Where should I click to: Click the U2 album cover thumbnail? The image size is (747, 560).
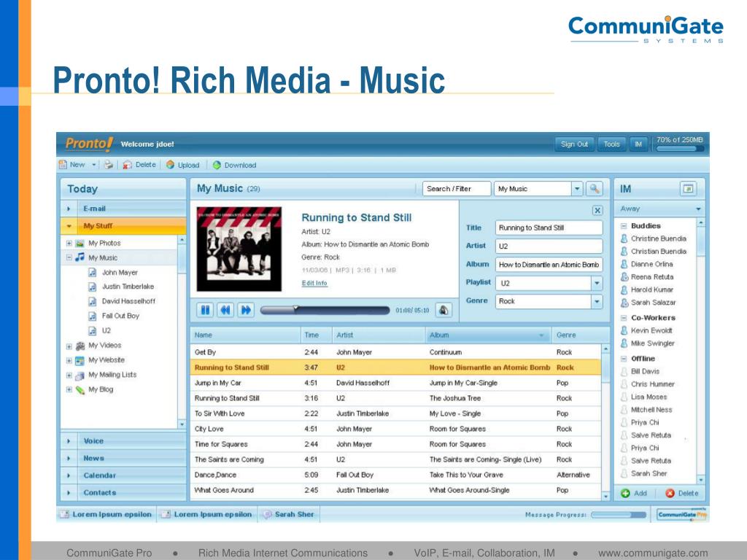point(239,249)
